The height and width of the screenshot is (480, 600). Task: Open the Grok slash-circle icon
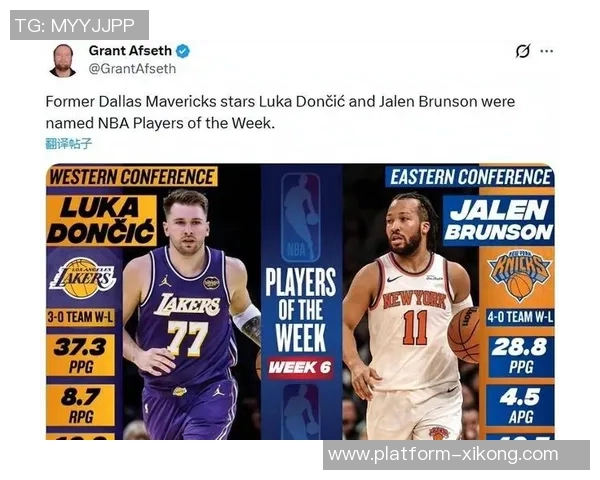522,51
